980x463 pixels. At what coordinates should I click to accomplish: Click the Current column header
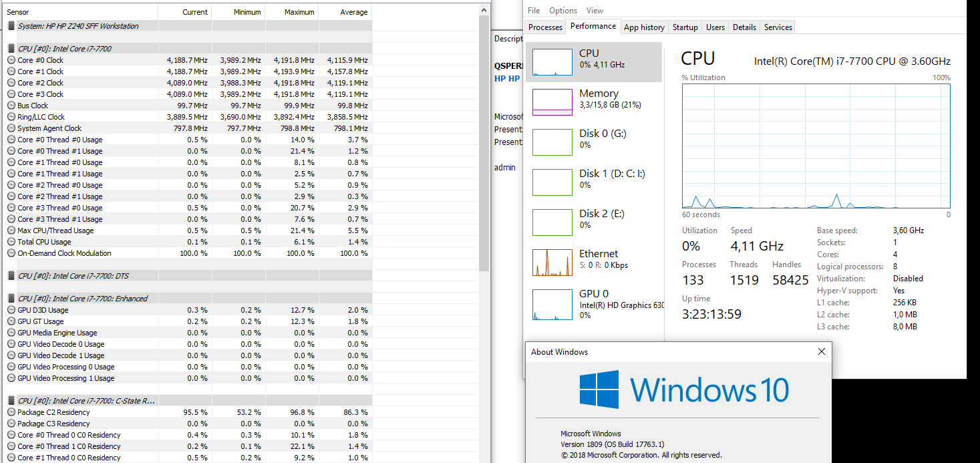[x=185, y=12]
